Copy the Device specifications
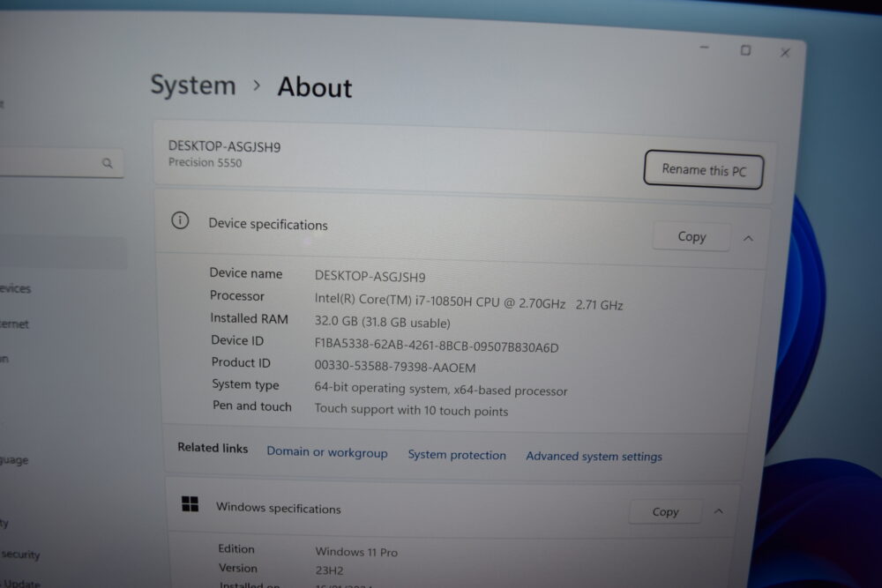This screenshot has height=588, width=882. [691, 236]
